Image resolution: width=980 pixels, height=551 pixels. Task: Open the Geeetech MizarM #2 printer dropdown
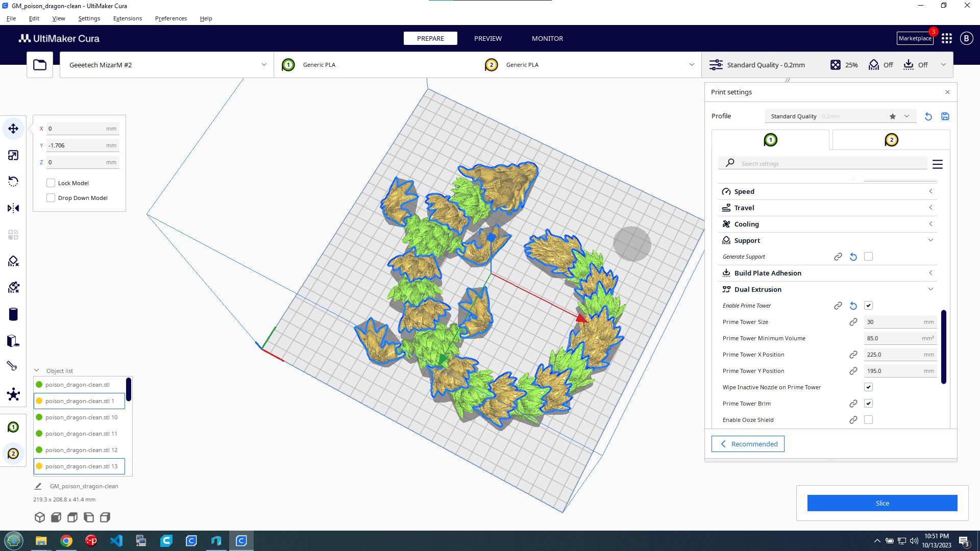(166, 65)
